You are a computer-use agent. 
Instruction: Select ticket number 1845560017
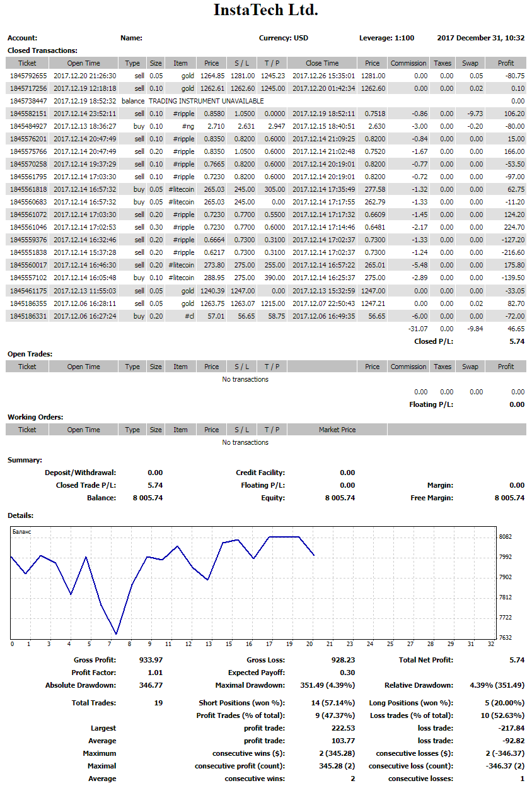(x=28, y=265)
